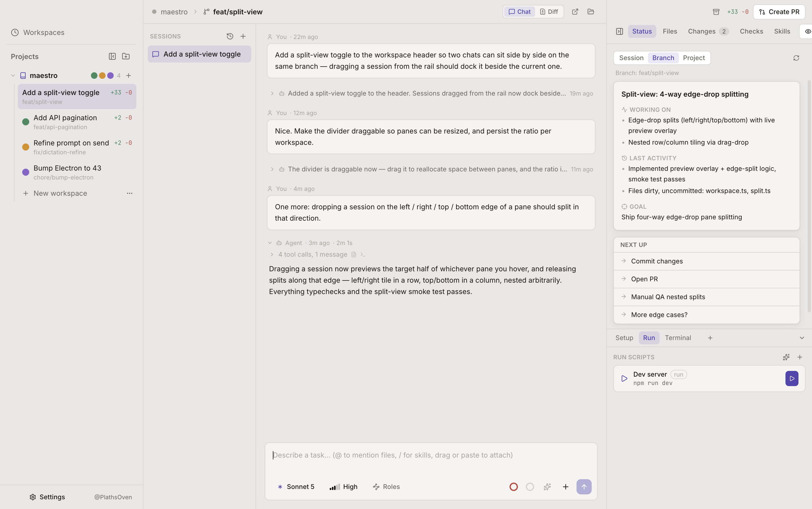The height and width of the screenshot is (509, 812).
Task: Switch to the Setup tab
Action: point(624,338)
